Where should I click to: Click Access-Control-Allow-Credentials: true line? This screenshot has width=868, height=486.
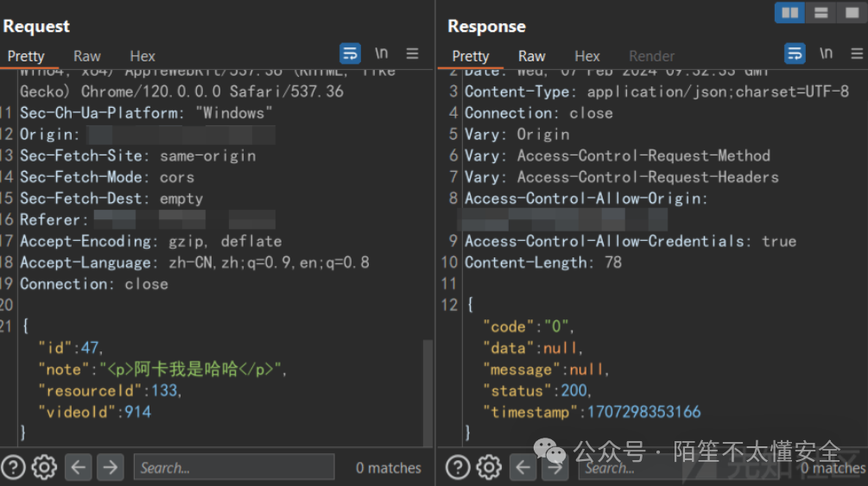[x=630, y=242]
